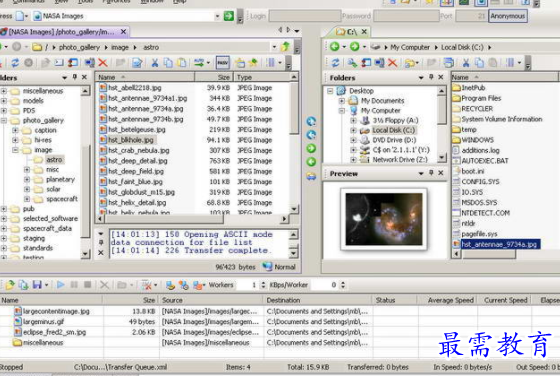Click the Workers count stepper arrows

[263, 285]
